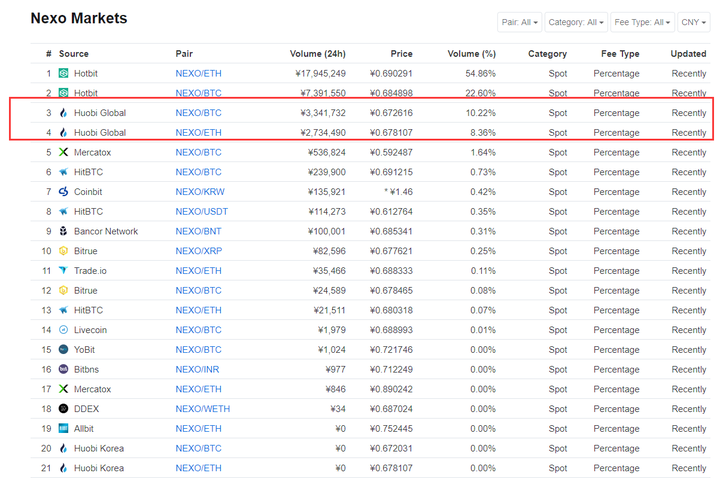Click the Huobi Korea icon in row 21
Viewport: 720px width, 479px height.
(63, 468)
